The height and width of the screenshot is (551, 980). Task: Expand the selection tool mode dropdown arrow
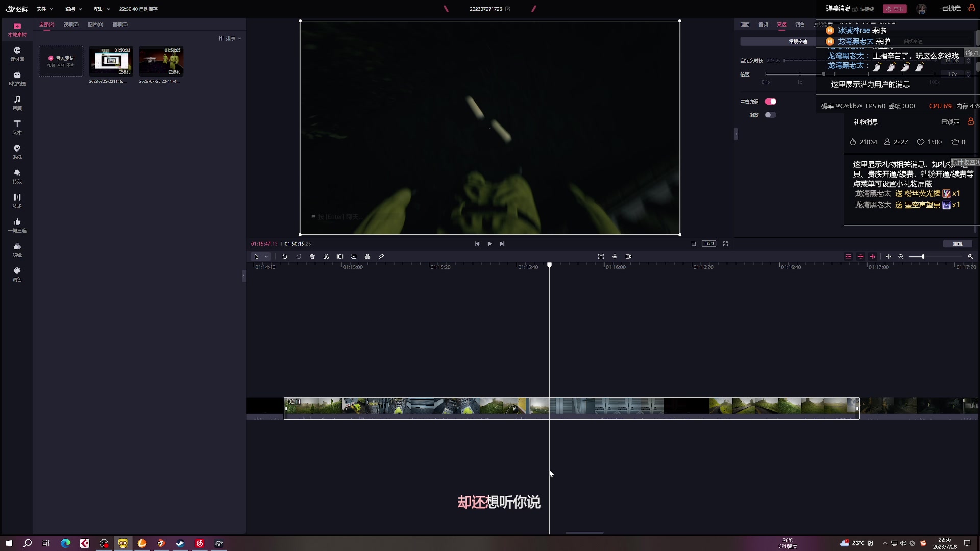click(266, 257)
